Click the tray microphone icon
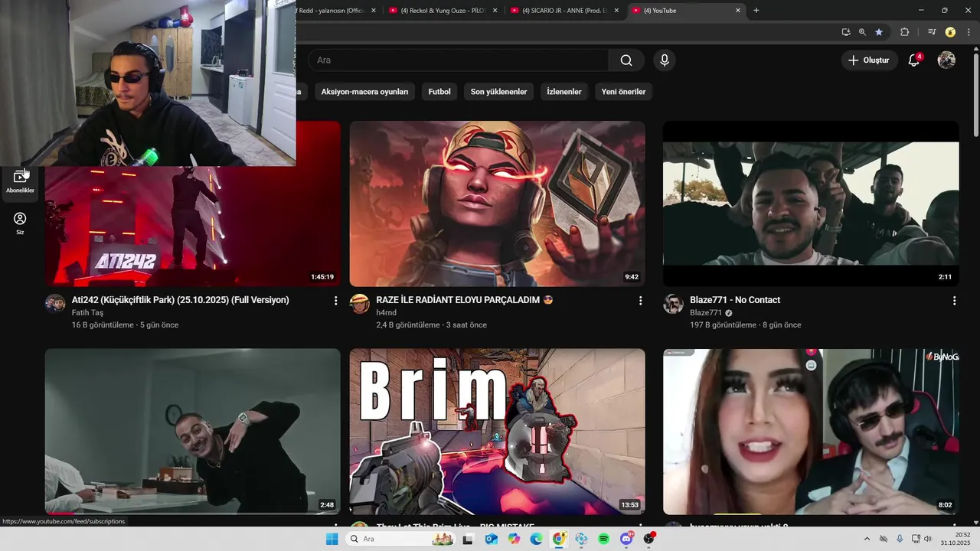The height and width of the screenshot is (551, 980). pos(900,539)
